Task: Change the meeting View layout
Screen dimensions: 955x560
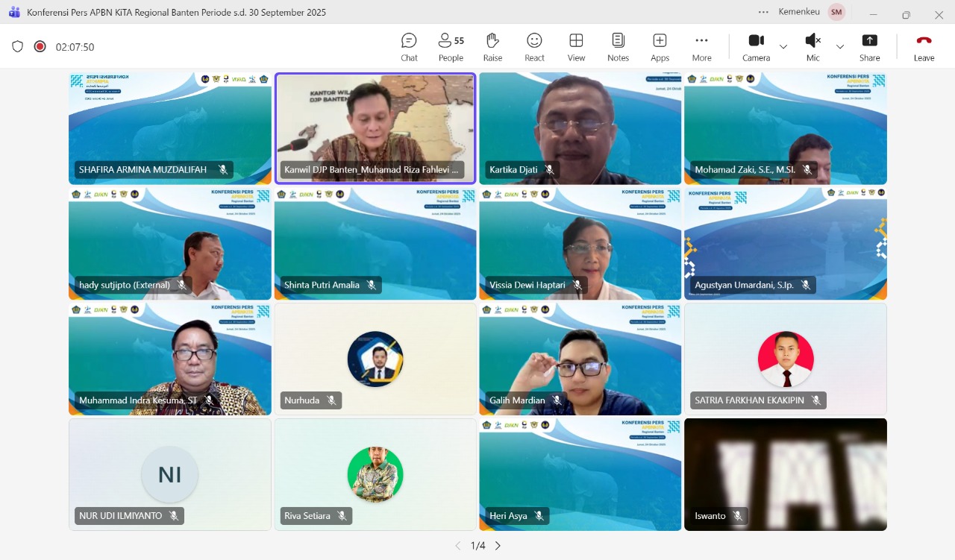Action: pos(576,47)
